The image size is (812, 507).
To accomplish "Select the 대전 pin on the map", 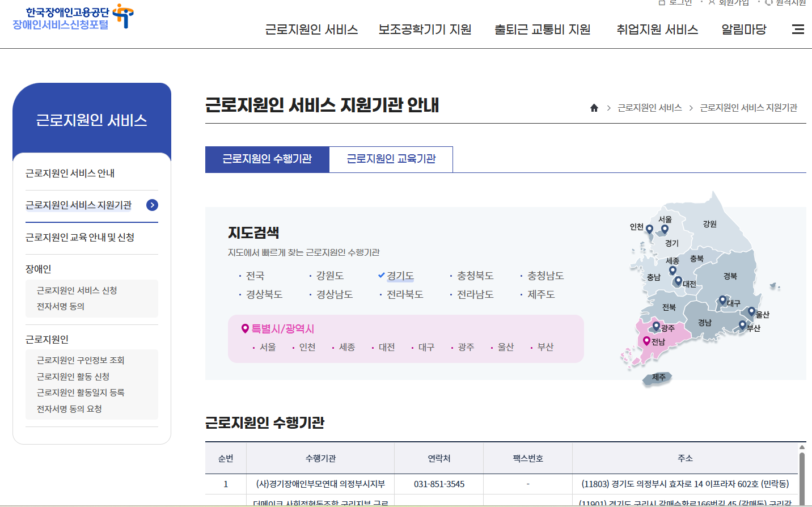I will (x=678, y=281).
